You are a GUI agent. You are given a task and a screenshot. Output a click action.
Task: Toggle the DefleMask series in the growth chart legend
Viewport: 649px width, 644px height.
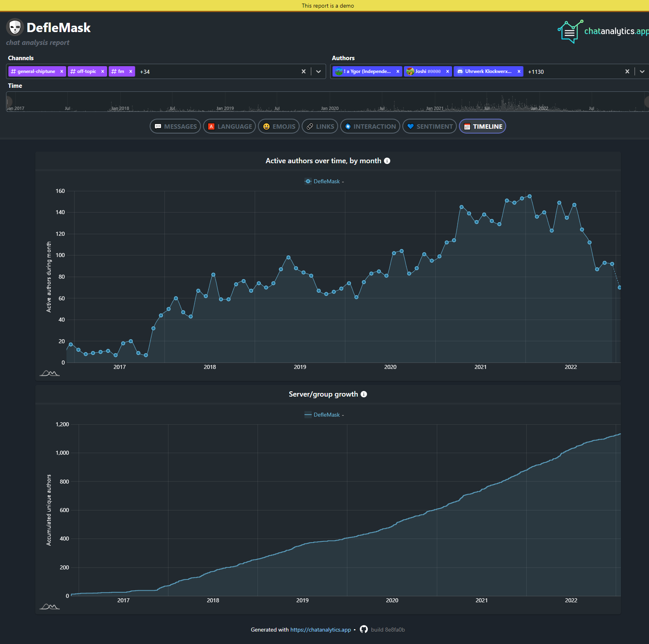click(x=324, y=415)
